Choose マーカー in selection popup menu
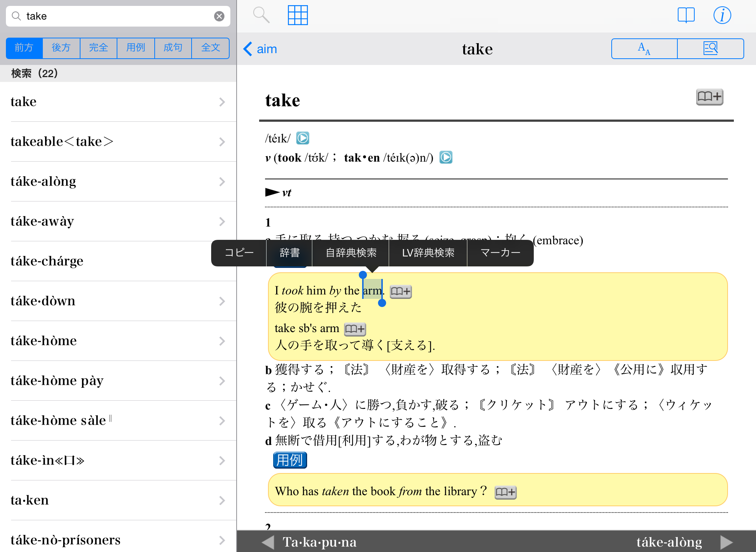The image size is (756, 552). coord(500,253)
